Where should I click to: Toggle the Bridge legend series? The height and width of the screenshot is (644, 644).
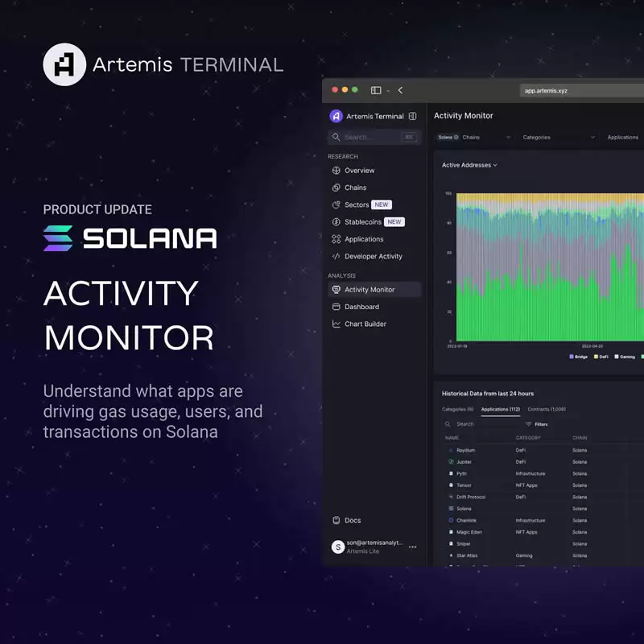578,357
